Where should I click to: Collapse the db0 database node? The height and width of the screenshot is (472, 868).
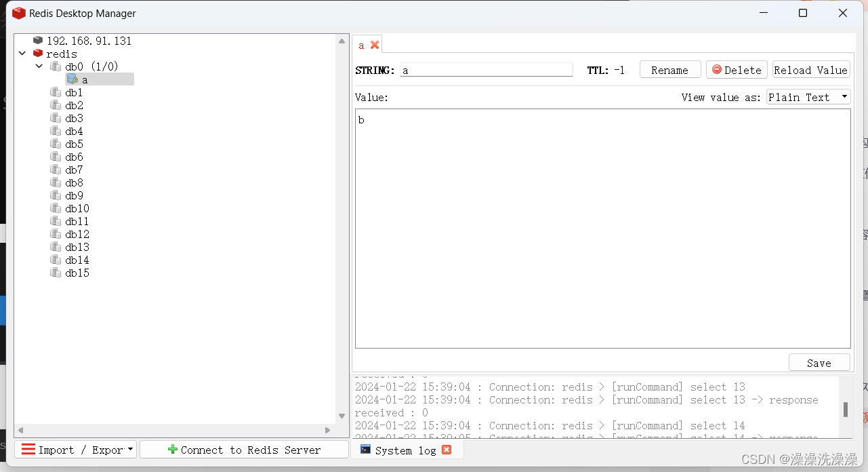39,66
